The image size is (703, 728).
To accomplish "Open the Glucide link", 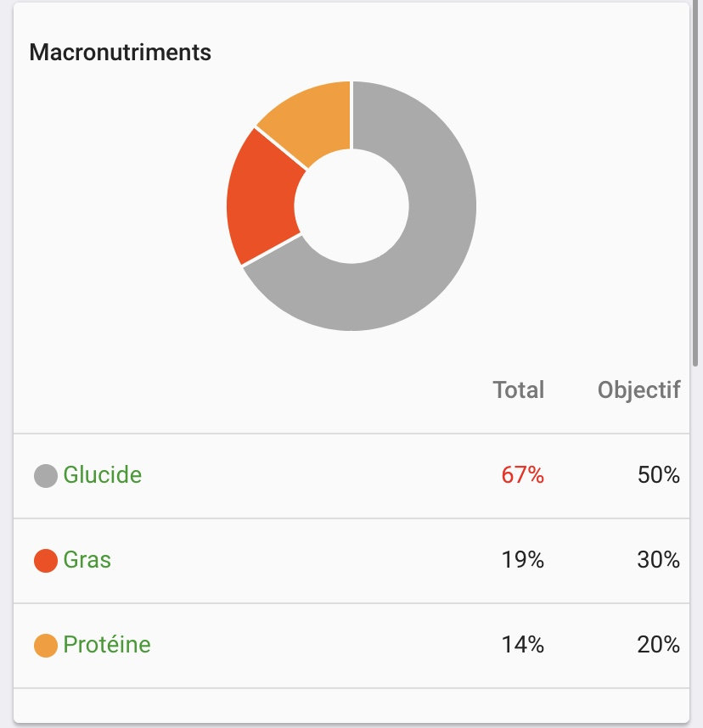I will (x=102, y=474).
